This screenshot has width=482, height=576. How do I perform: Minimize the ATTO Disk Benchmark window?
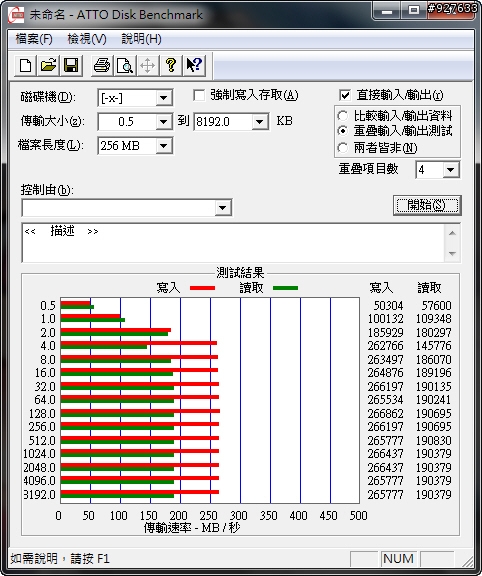(x=386, y=11)
